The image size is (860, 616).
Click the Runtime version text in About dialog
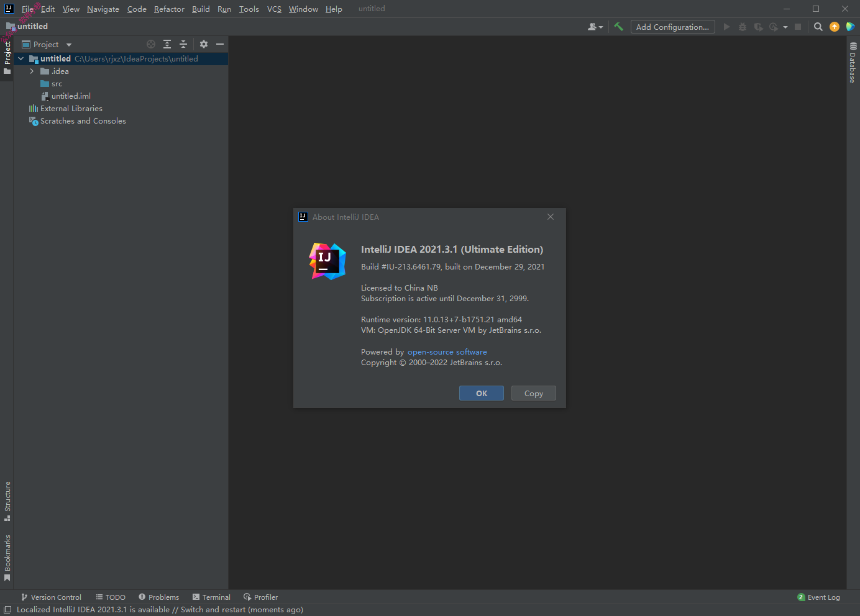coord(441,320)
